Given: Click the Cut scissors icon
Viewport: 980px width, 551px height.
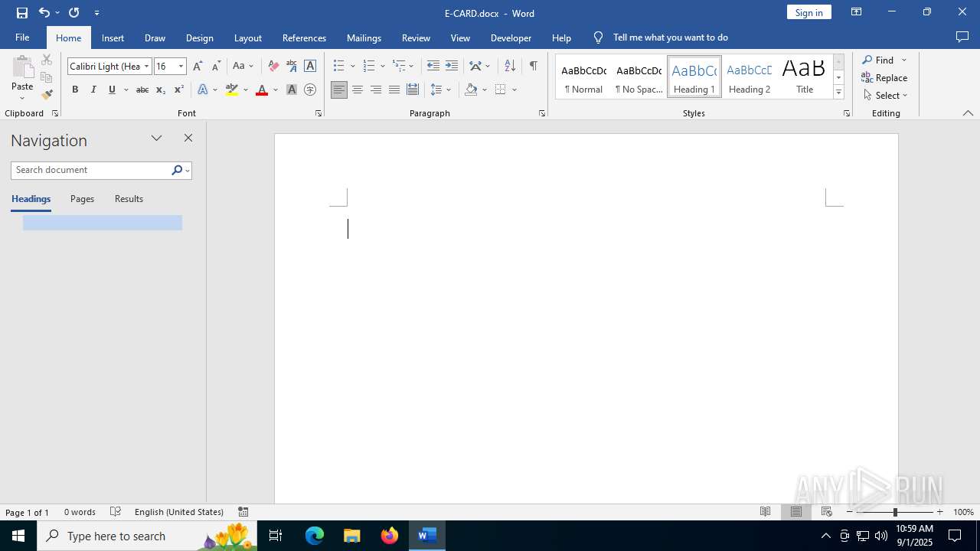Looking at the screenshot, I should point(47,60).
